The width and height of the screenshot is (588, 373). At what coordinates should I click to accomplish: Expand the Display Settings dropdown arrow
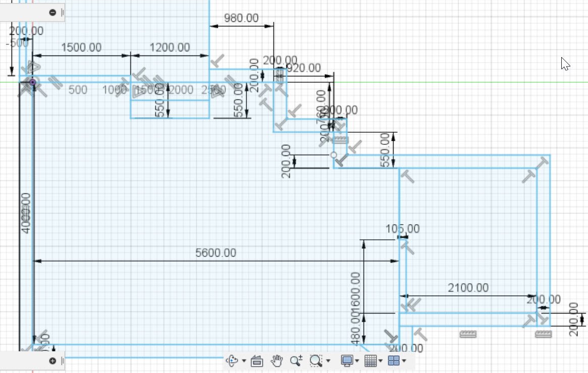click(357, 361)
